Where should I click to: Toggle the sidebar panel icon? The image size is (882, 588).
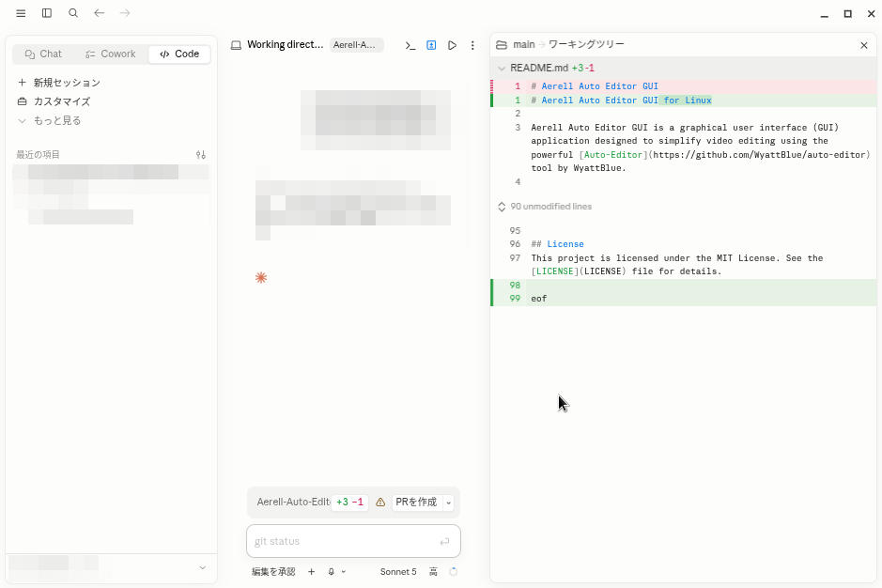point(47,13)
